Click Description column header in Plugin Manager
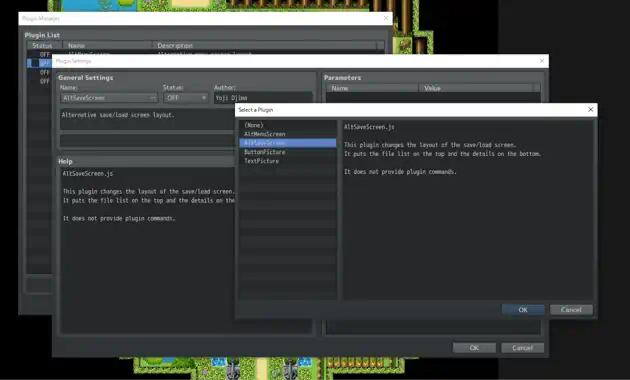This screenshot has width=630, height=380. click(265, 45)
